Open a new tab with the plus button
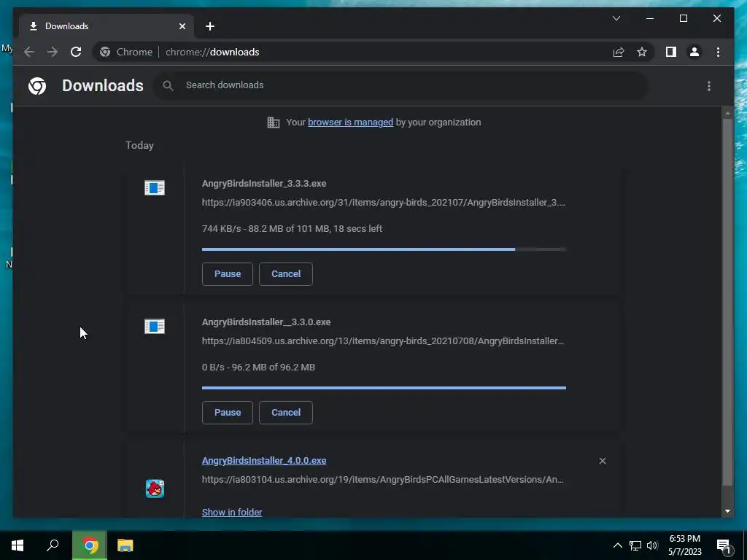Viewport: 747px width, 560px height. [x=209, y=26]
